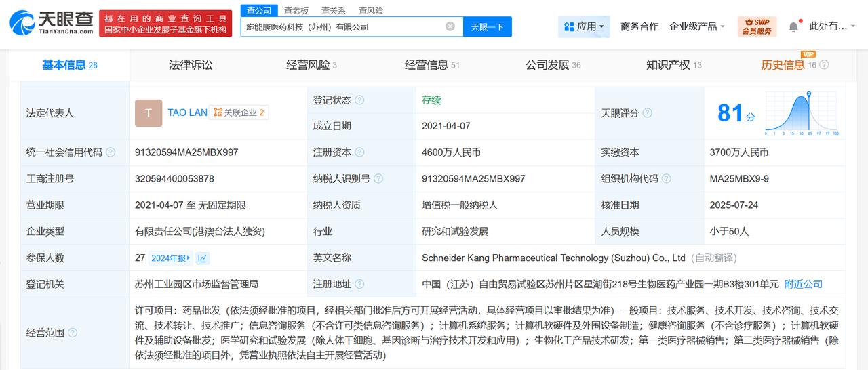Open insured-count trend chart icon
The image size is (868, 370).
pos(203,258)
